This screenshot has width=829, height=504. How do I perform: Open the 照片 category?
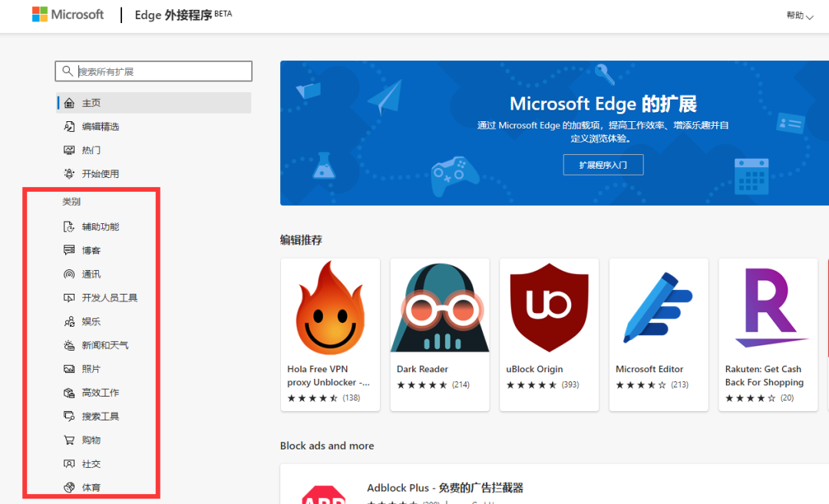coord(91,369)
